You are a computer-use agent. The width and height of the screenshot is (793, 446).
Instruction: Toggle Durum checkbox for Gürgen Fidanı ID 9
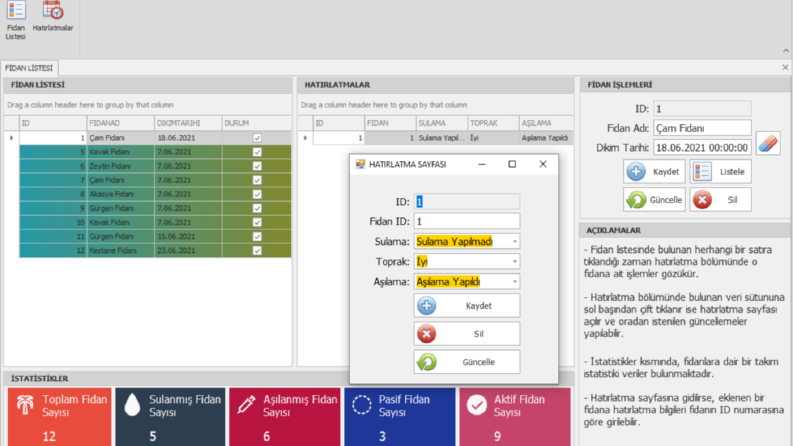(257, 208)
